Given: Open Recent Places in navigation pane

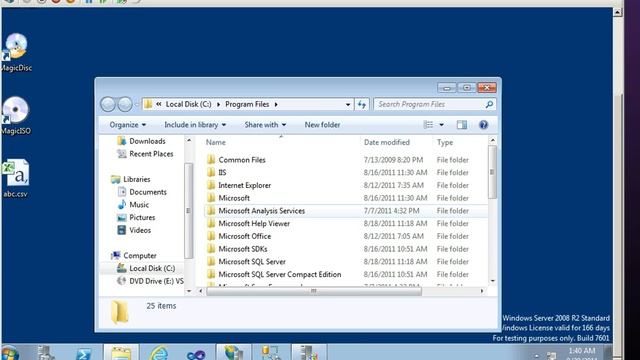Looking at the screenshot, I should (145, 154).
